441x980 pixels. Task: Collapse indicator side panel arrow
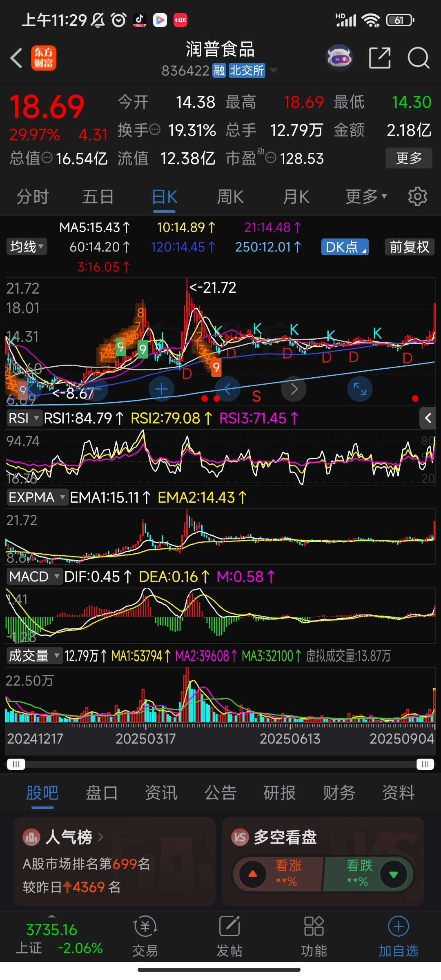(x=428, y=418)
